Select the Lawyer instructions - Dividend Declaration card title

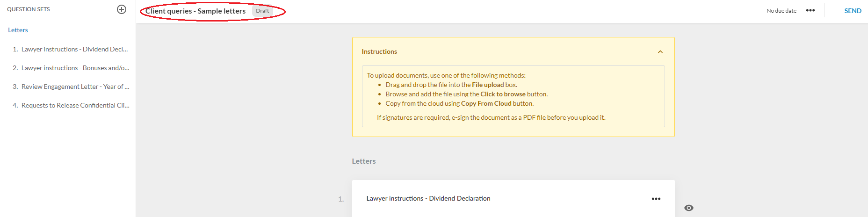point(428,198)
